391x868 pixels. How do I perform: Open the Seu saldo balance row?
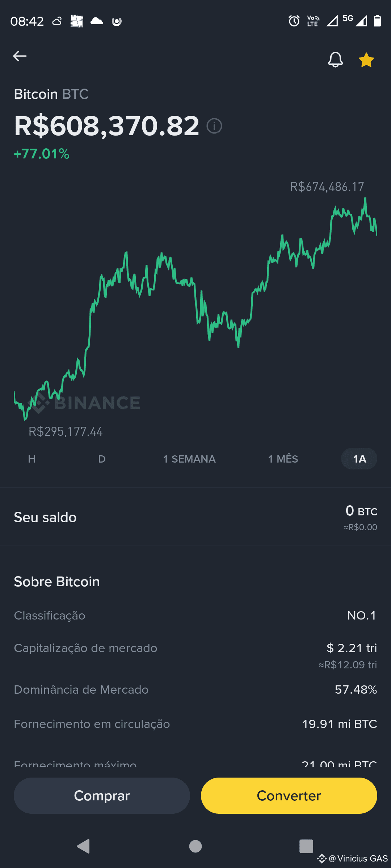tap(195, 517)
